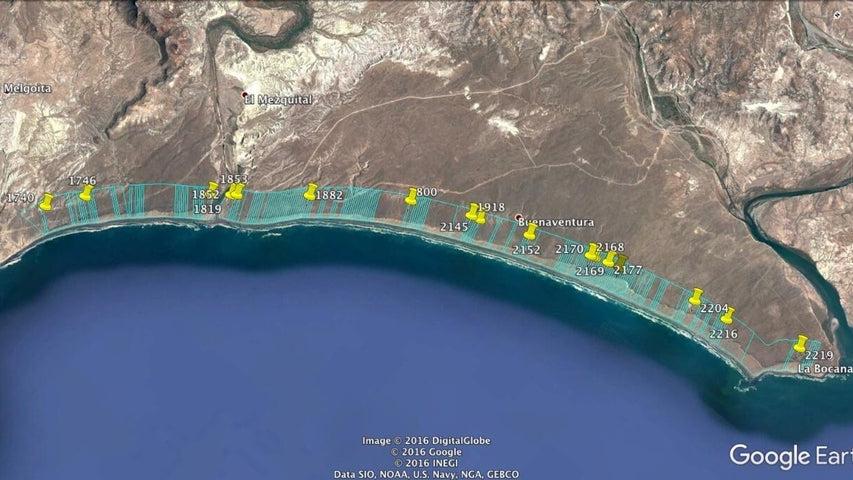This screenshot has width=853, height=480.
Task: Select the yellow pushpin labeled 2219
Action: tap(801, 343)
